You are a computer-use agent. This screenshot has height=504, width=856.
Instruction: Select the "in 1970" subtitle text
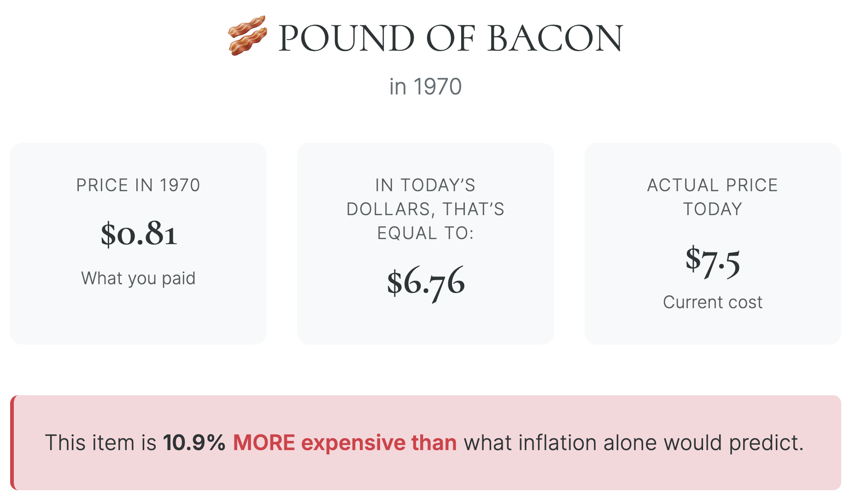pyautogui.click(x=425, y=87)
